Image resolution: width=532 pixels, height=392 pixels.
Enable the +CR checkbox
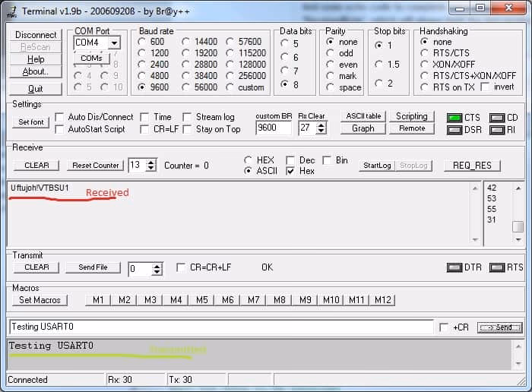tap(443, 327)
